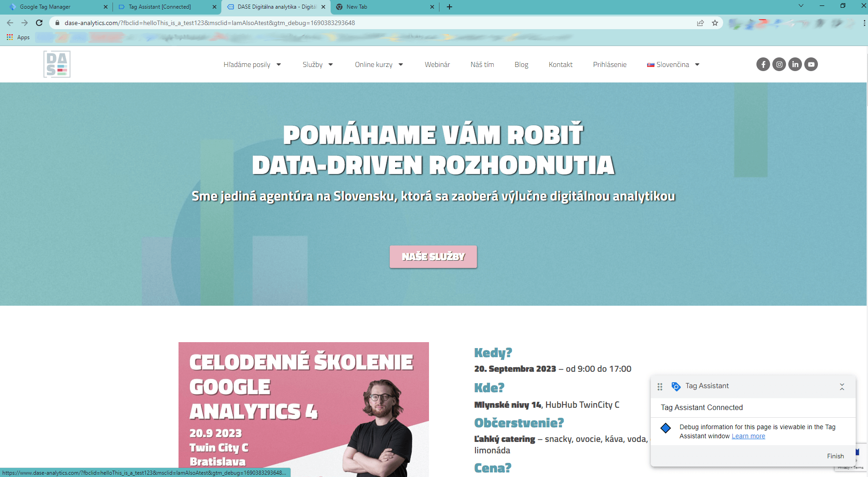Image resolution: width=868 pixels, height=477 pixels.
Task: Click the Cena? heading
Action: [x=493, y=468]
